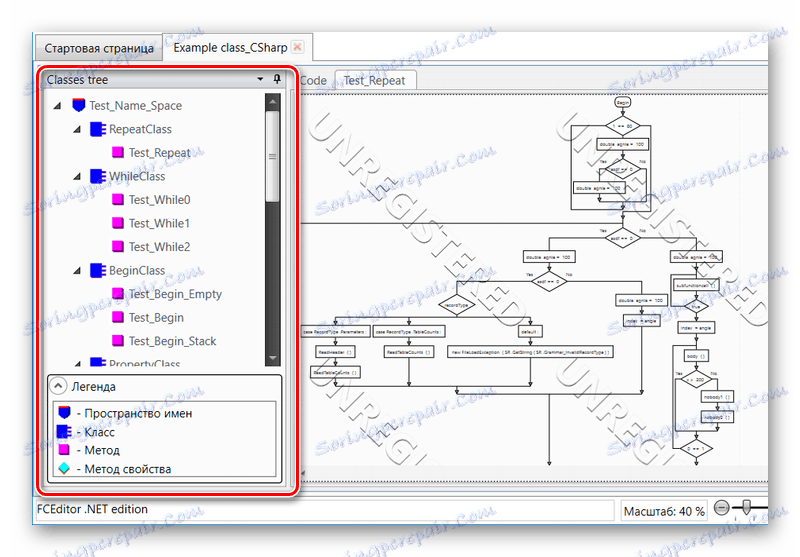Toggle the pin icon of Classes tree panel
This screenshot has height=557, width=800.
277,79
